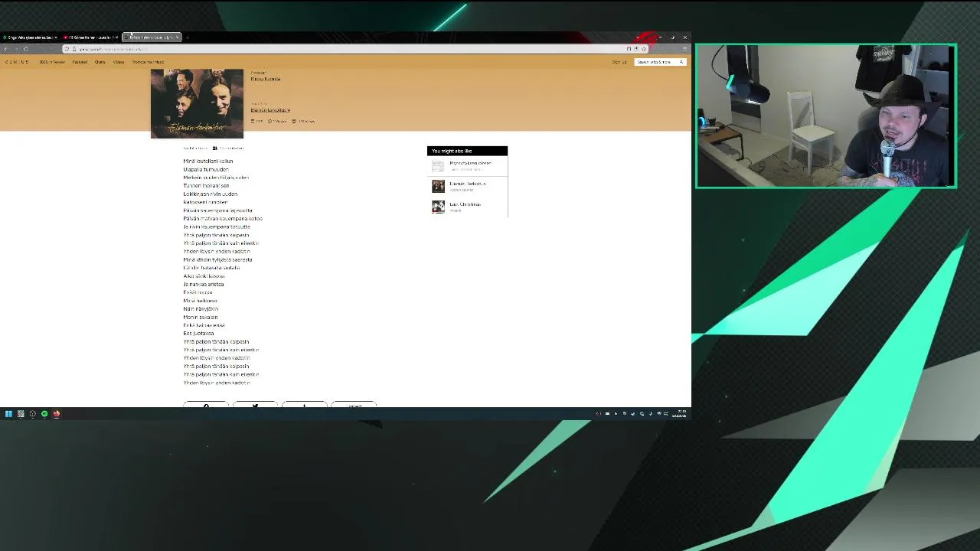Open the 2023 In Review page
980x551 pixels.
[52, 62]
